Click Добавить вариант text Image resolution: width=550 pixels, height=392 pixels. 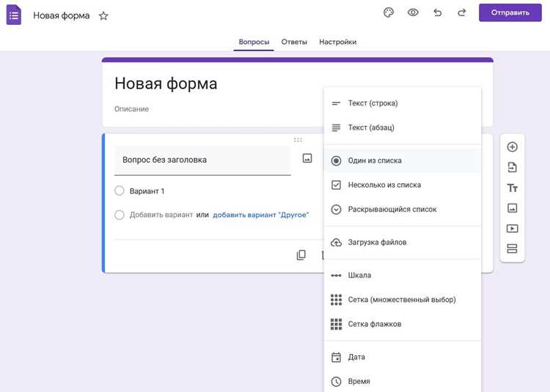[161, 215]
